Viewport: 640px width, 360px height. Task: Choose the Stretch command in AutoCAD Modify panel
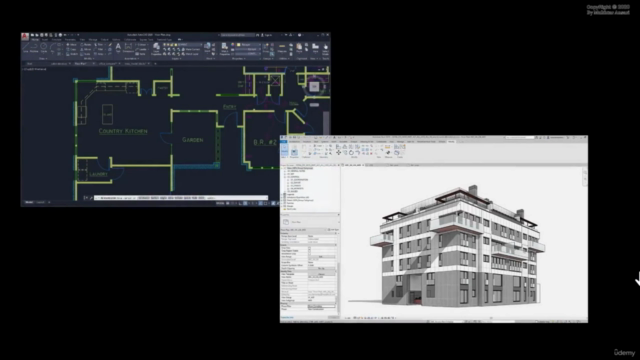tap(72, 54)
